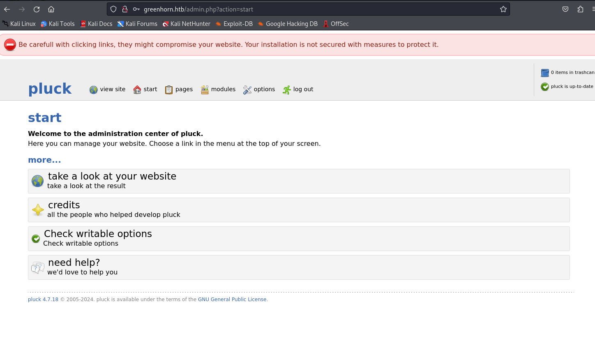This screenshot has width=595, height=364.
Task: Click green check icon in writable options
Action: click(36, 239)
